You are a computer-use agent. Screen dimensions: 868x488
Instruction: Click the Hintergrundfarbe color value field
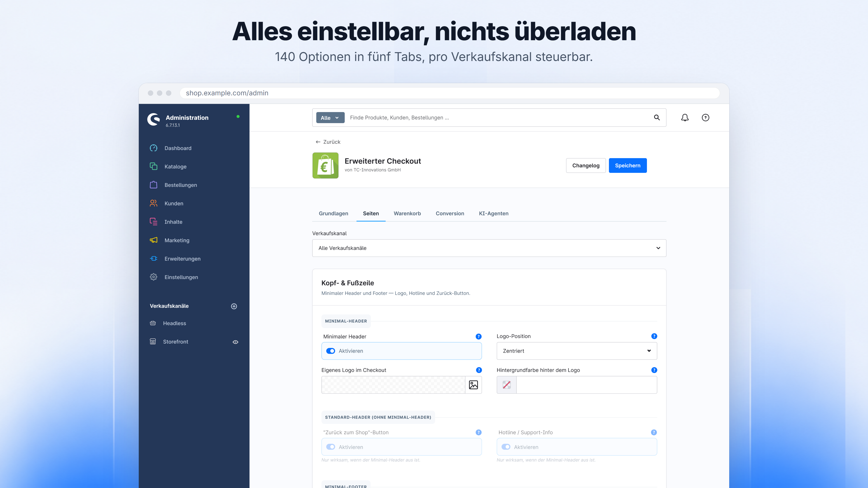pos(587,385)
